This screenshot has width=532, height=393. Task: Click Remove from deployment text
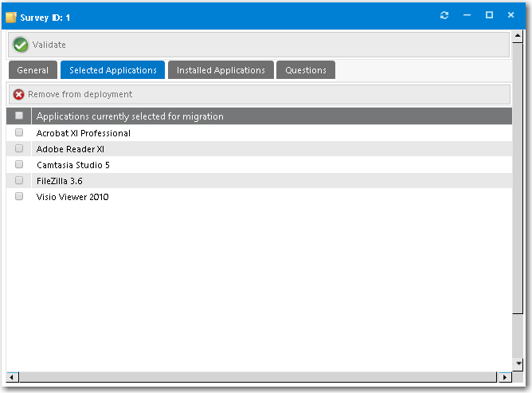(80, 94)
